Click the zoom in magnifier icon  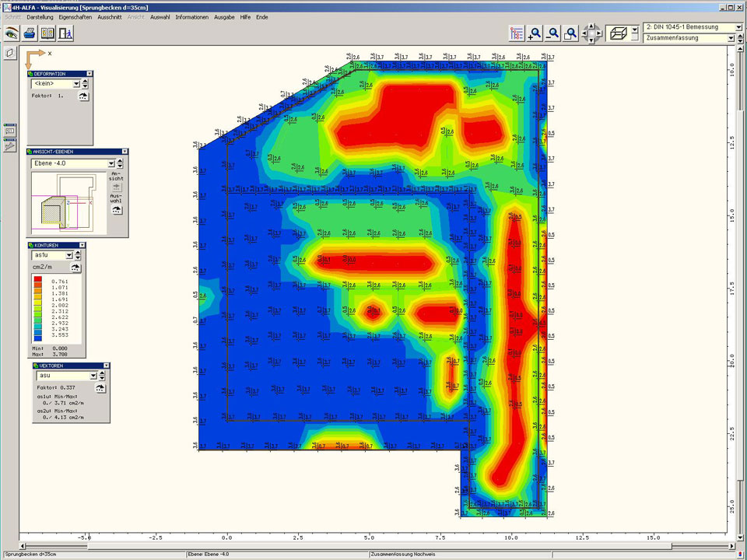(535, 33)
